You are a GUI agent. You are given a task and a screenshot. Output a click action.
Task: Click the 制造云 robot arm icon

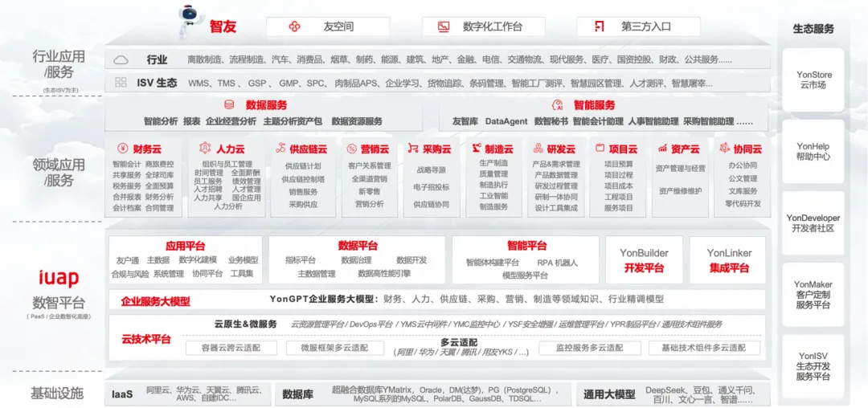[x=477, y=149]
